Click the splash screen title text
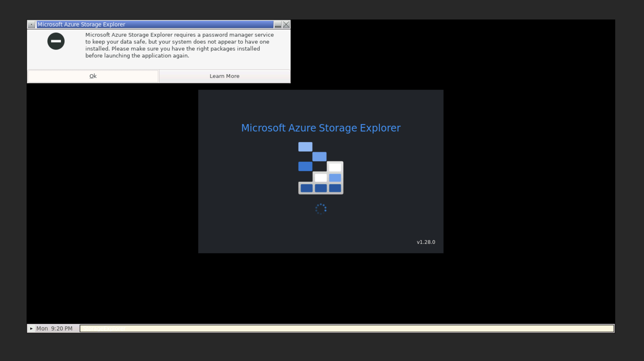This screenshot has width=644, height=361. (321, 128)
